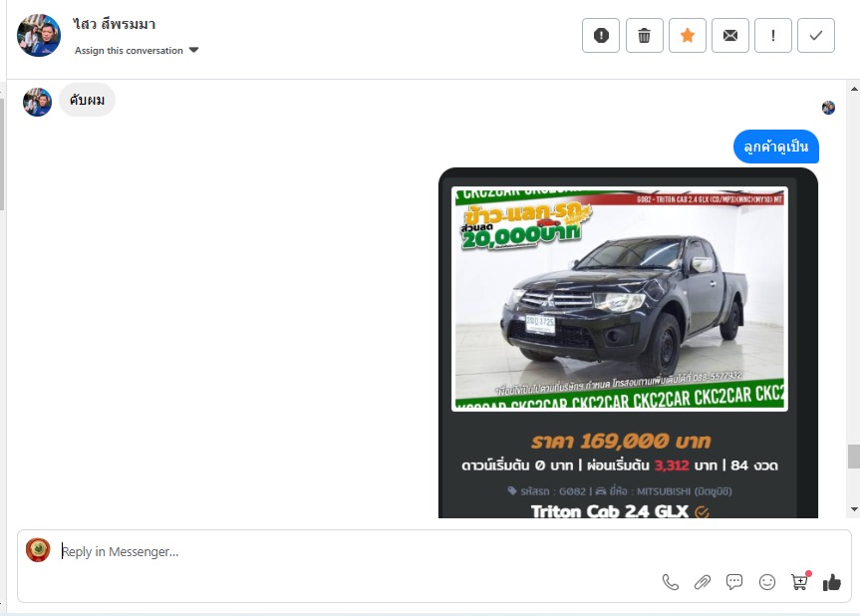Open saved replies speech bubble icon
This screenshot has height=616, width=860.
tap(733, 582)
